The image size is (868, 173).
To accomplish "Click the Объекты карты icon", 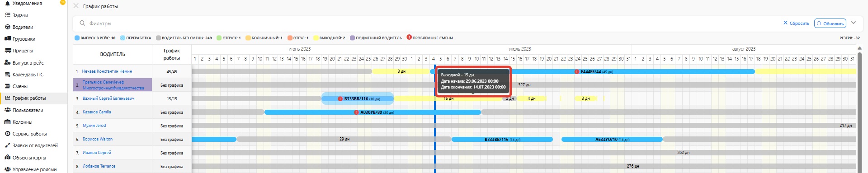I will pos(7,158).
